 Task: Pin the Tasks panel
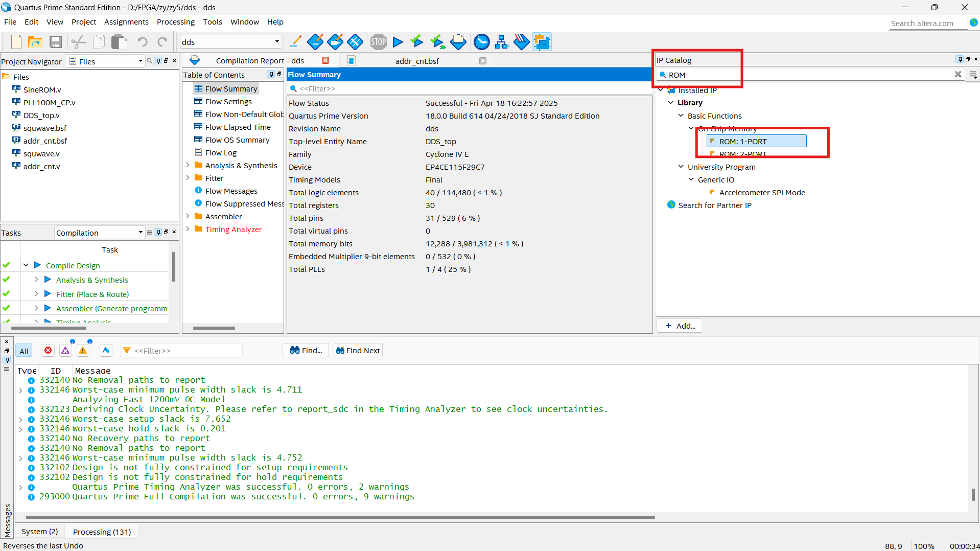click(x=158, y=232)
